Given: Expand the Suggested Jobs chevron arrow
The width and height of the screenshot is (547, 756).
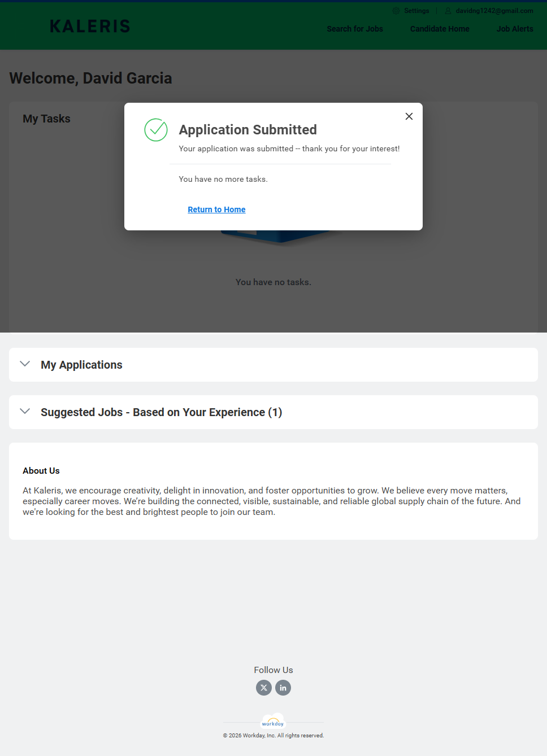Looking at the screenshot, I should click(25, 412).
